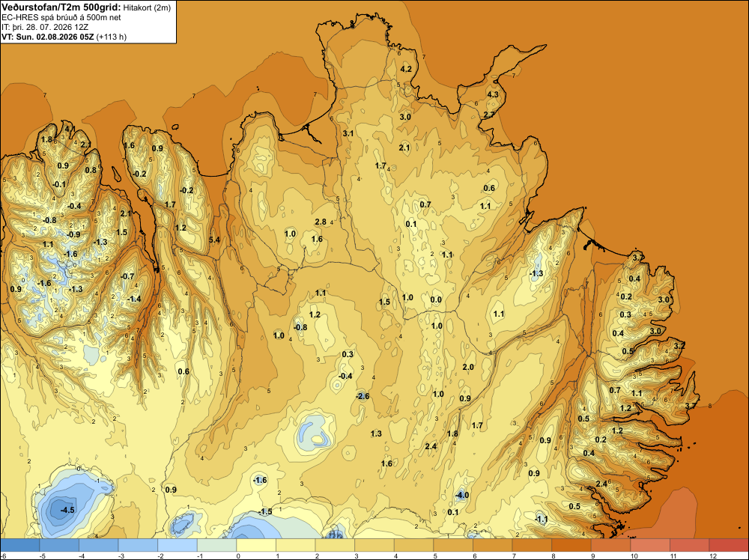
Task: Select the 3.2 temperature reading
Action: (679, 346)
